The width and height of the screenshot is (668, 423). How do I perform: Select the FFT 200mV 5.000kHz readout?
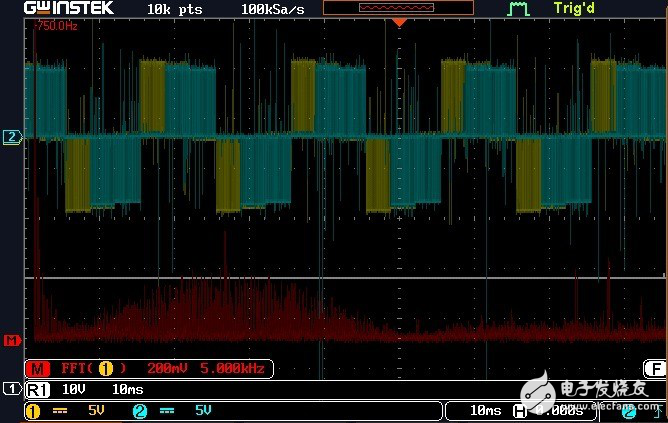click(205, 369)
